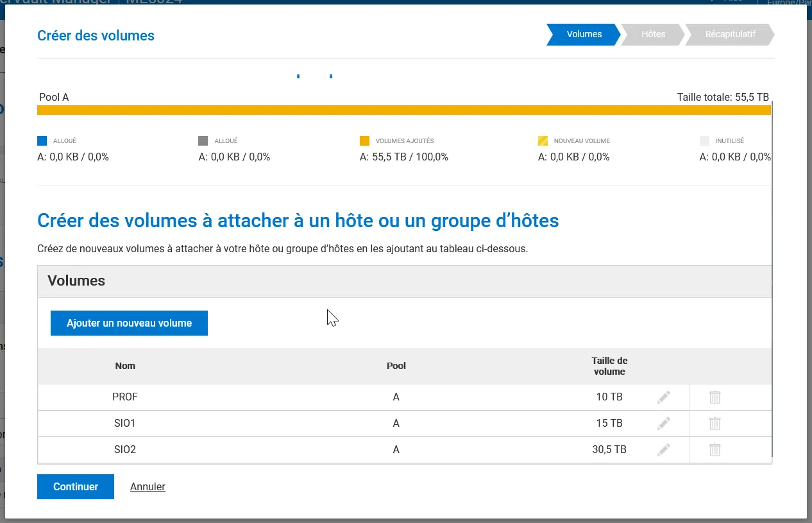Click the striped Nouveau volume swatch
812x523 pixels.
pyautogui.click(x=543, y=141)
